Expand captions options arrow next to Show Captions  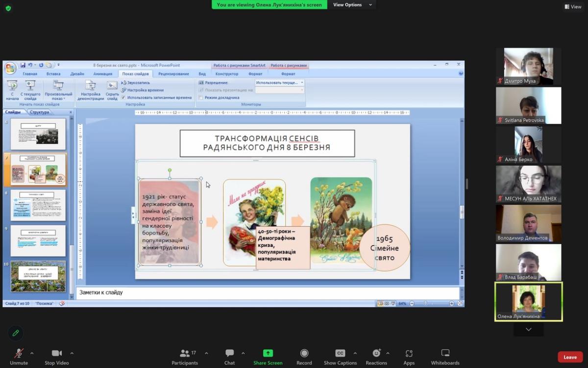355,353
